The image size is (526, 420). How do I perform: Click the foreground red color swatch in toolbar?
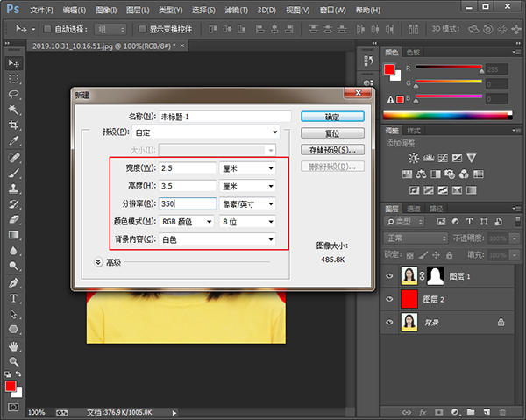tap(11, 386)
